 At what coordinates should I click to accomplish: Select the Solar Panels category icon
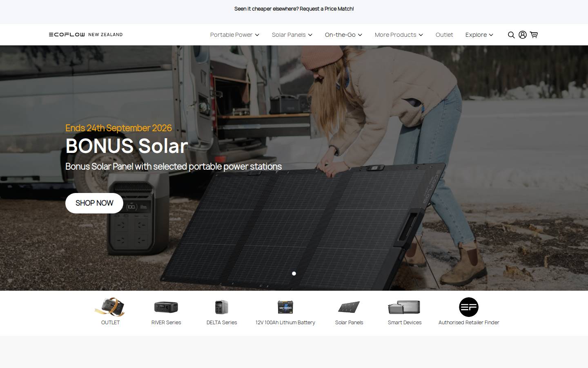point(349,307)
